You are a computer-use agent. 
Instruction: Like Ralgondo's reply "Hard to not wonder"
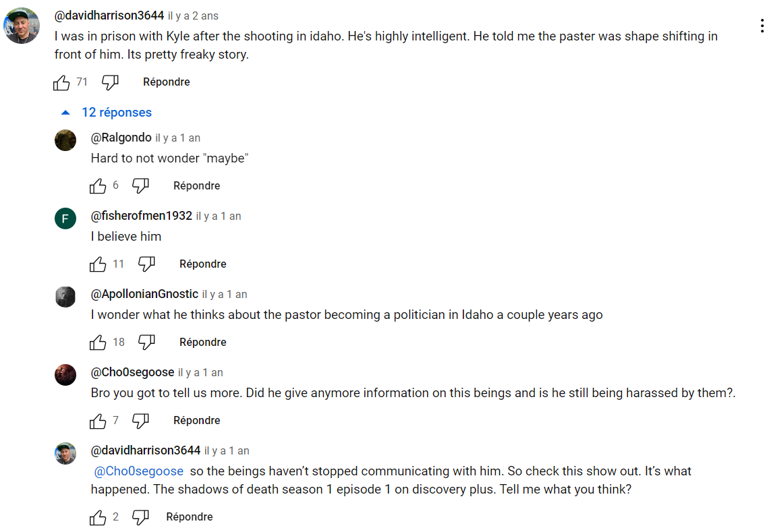[98, 186]
